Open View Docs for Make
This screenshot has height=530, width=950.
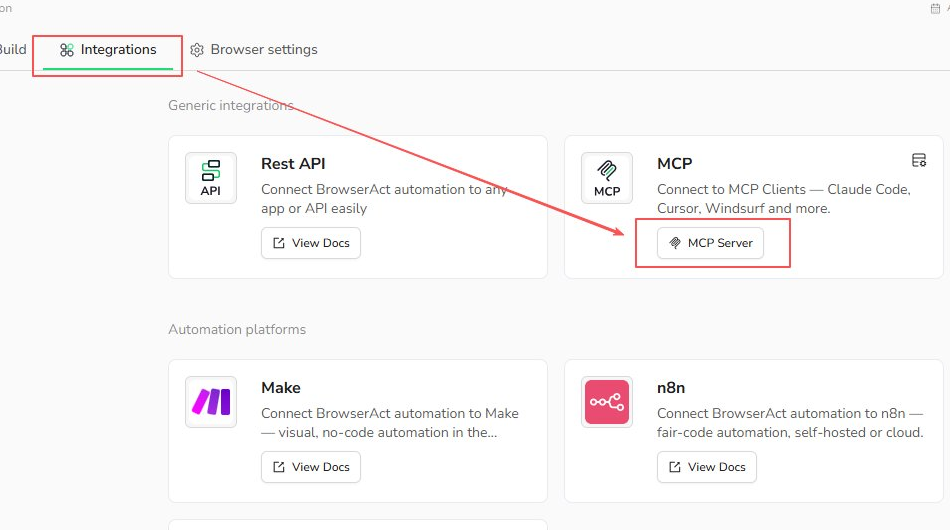pyautogui.click(x=311, y=467)
